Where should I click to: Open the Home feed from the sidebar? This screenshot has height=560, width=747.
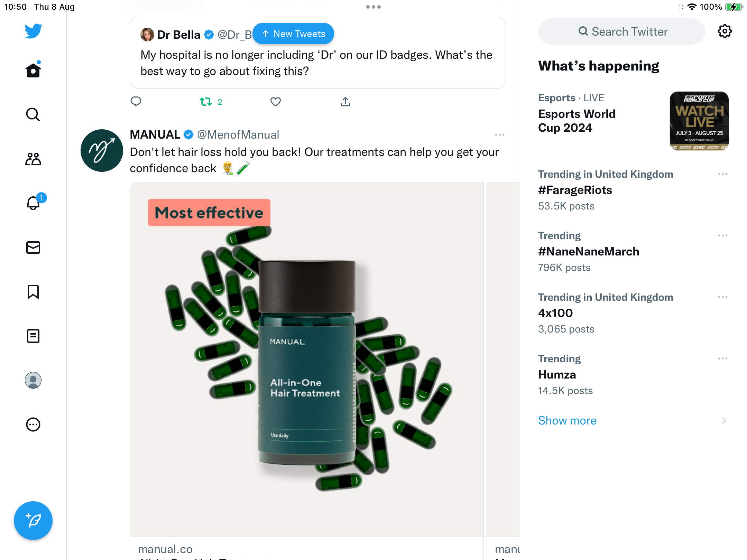(x=33, y=70)
